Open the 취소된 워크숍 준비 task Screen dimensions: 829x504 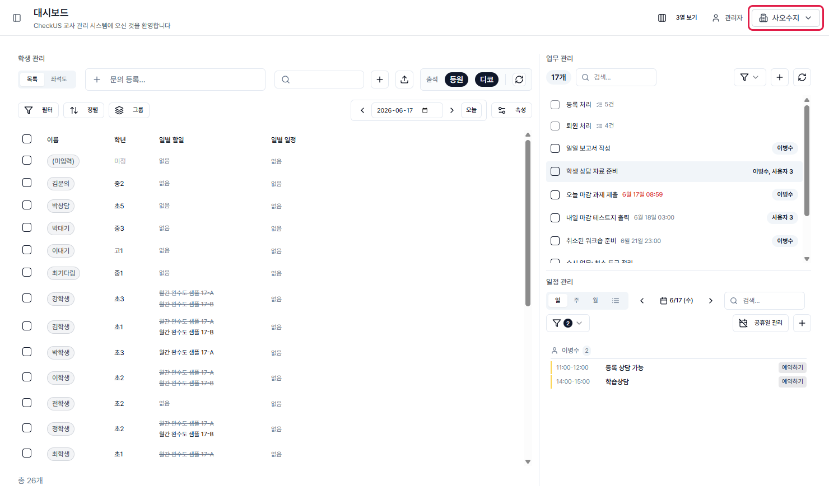(591, 241)
